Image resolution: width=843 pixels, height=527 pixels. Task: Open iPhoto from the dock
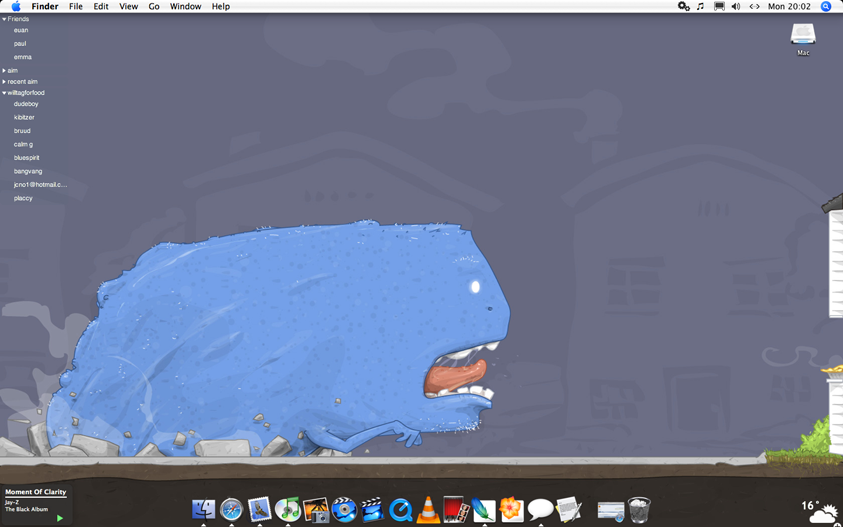[316, 510]
